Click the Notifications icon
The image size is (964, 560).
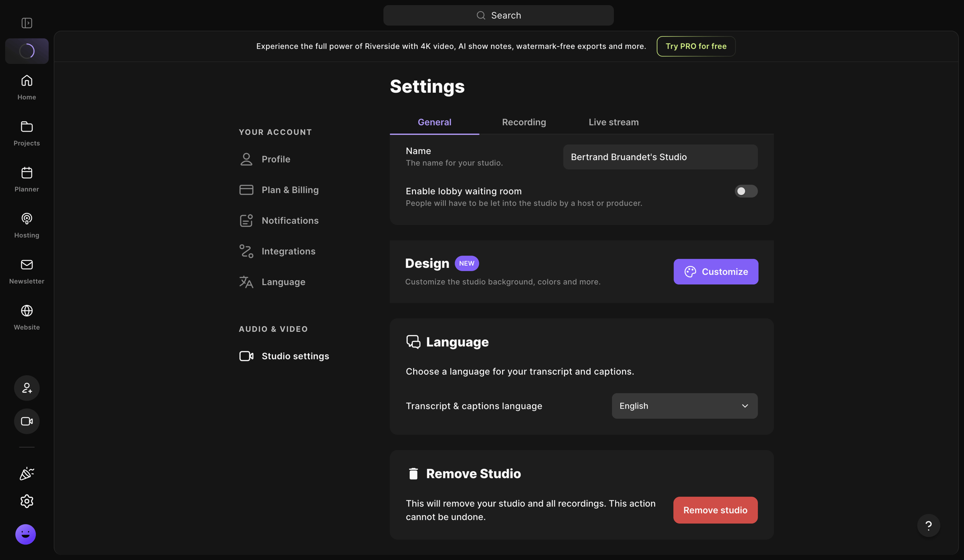[246, 220]
